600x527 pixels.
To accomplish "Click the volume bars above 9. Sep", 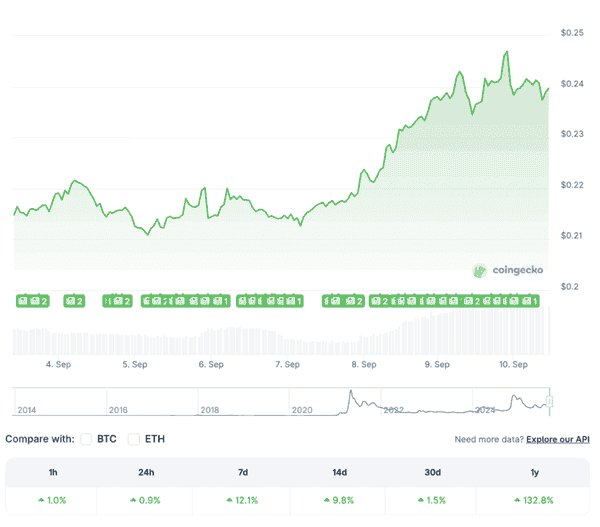I will pos(436,335).
